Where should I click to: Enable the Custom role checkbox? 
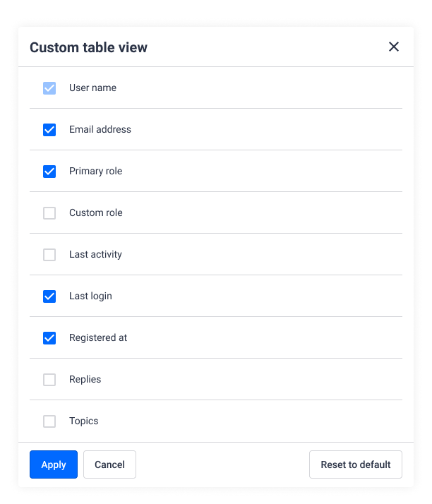coord(49,213)
